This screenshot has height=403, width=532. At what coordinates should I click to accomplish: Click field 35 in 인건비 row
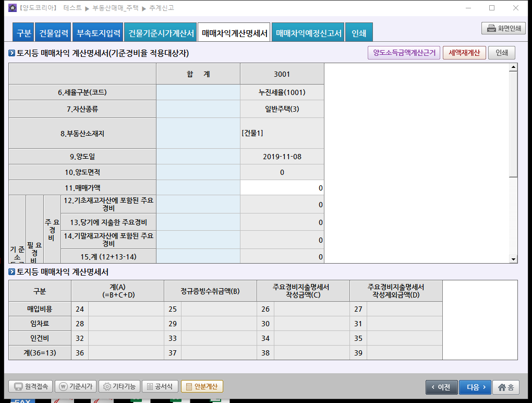click(404, 338)
